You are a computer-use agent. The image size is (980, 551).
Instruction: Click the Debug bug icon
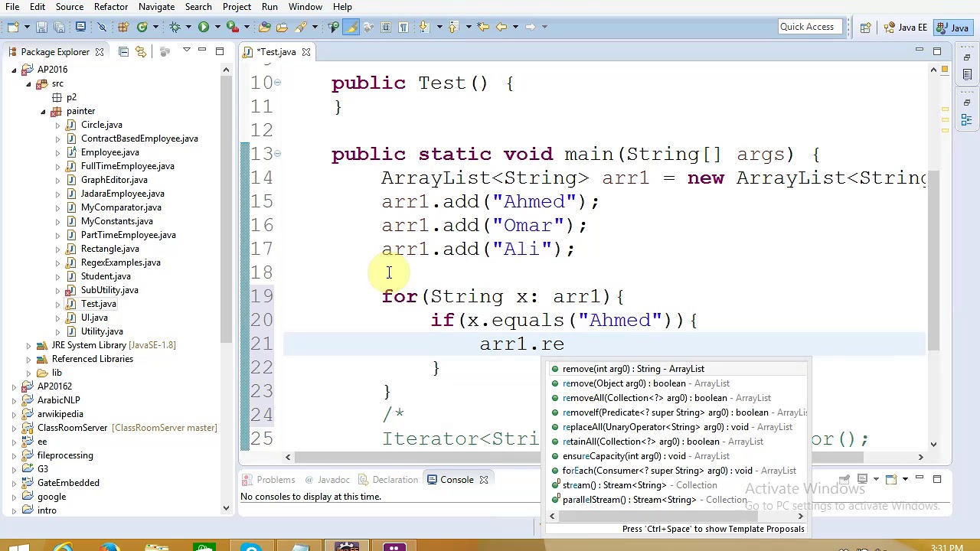click(174, 27)
